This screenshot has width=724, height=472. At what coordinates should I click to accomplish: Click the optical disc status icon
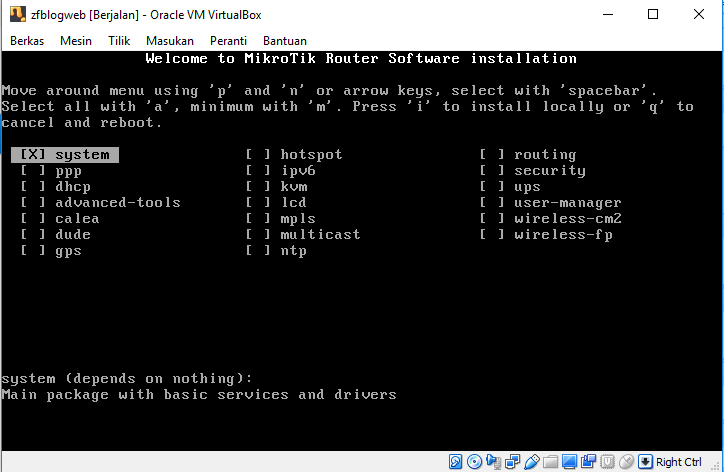pos(474,461)
